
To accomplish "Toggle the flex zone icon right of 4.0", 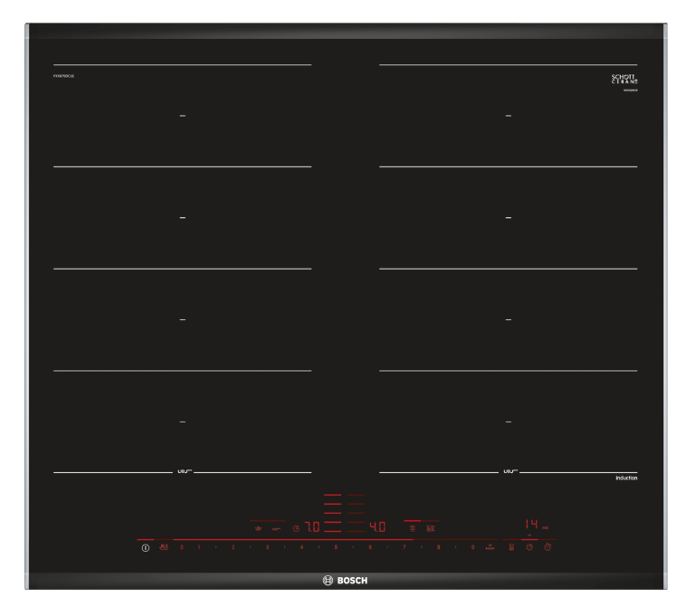I will pos(431,527).
